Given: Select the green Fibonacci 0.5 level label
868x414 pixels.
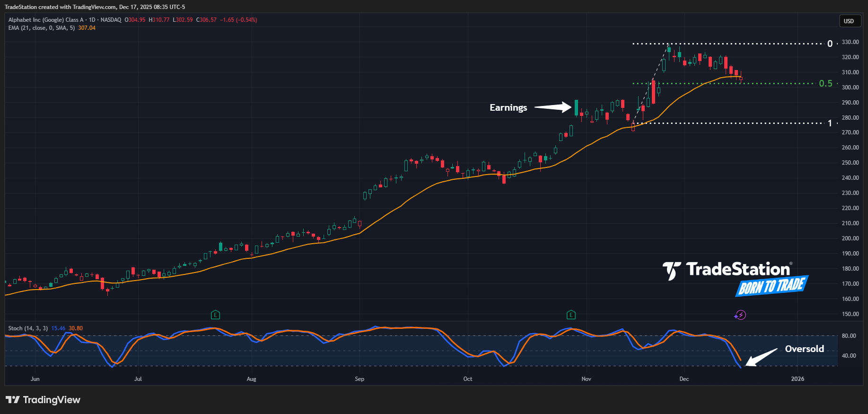Looking at the screenshot, I should 825,83.
